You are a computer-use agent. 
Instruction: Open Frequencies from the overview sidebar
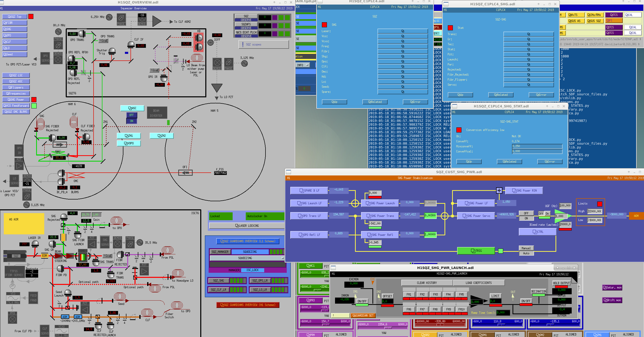click(16, 94)
